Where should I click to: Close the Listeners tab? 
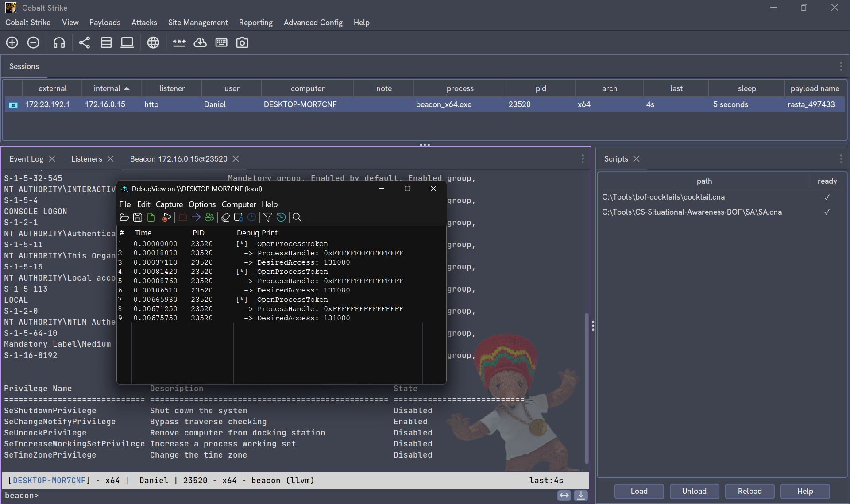110,159
